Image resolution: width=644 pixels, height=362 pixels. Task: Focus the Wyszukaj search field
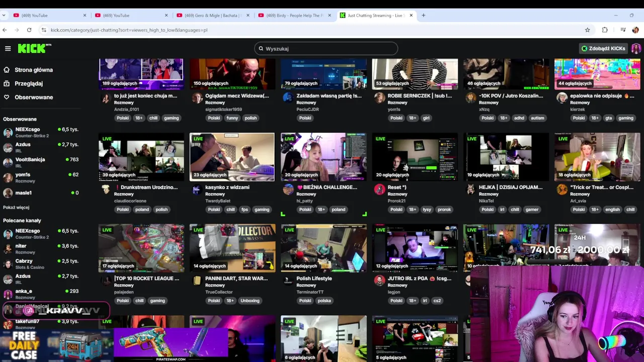pyautogui.click(x=326, y=49)
